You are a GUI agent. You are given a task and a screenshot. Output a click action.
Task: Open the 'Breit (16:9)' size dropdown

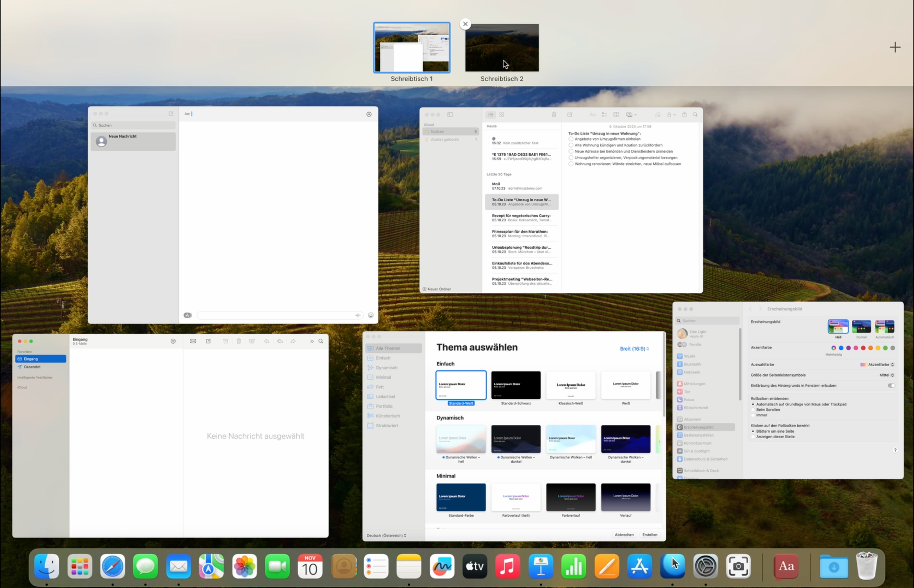coord(634,348)
